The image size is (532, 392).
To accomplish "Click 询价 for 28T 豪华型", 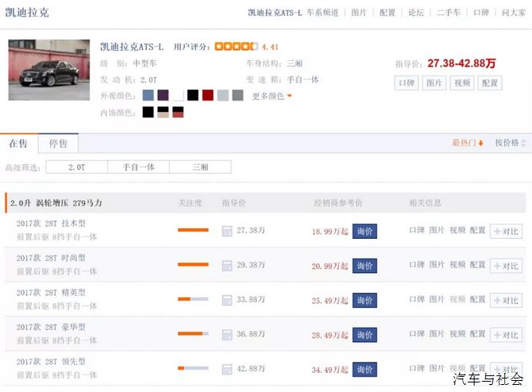I will pos(364,335).
